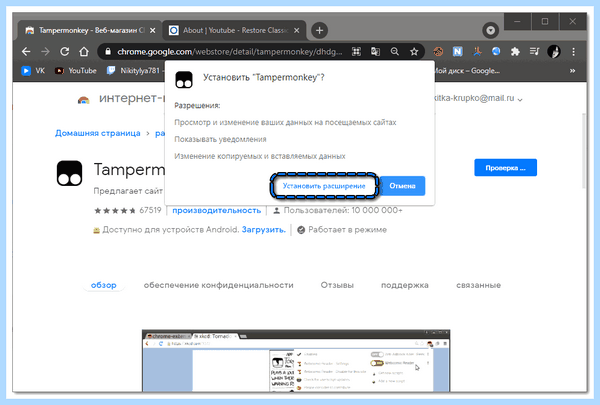
Task: Reload the Tampermonkey page
Action: click(65, 52)
